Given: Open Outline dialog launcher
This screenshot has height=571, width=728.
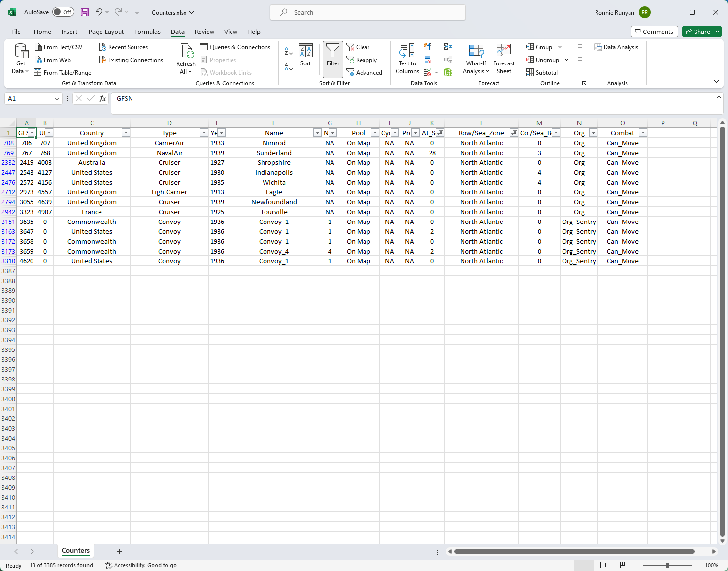Looking at the screenshot, I should tap(584, 83).
